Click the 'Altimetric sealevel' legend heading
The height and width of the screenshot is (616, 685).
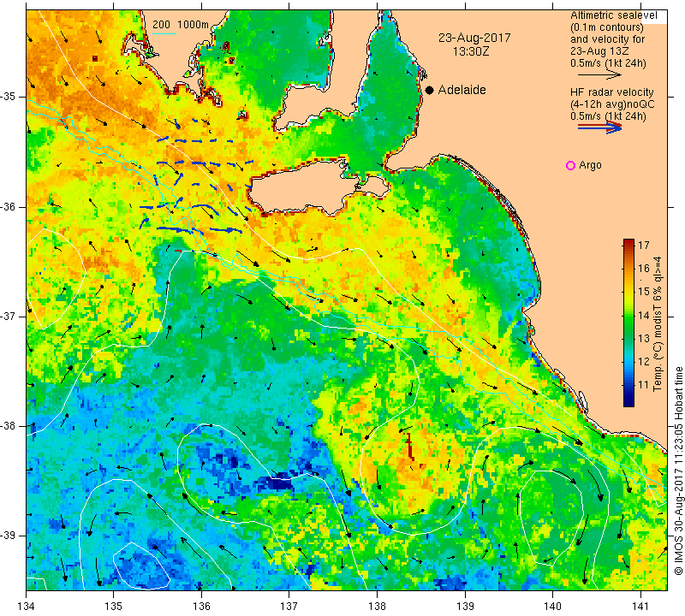(613, 15)
